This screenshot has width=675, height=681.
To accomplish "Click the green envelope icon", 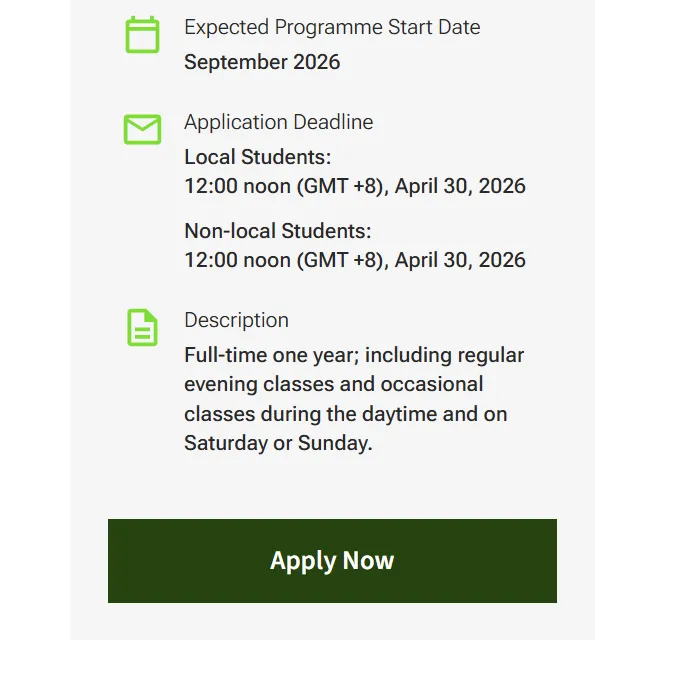I will pyautogui.click(x=143, y=129).
